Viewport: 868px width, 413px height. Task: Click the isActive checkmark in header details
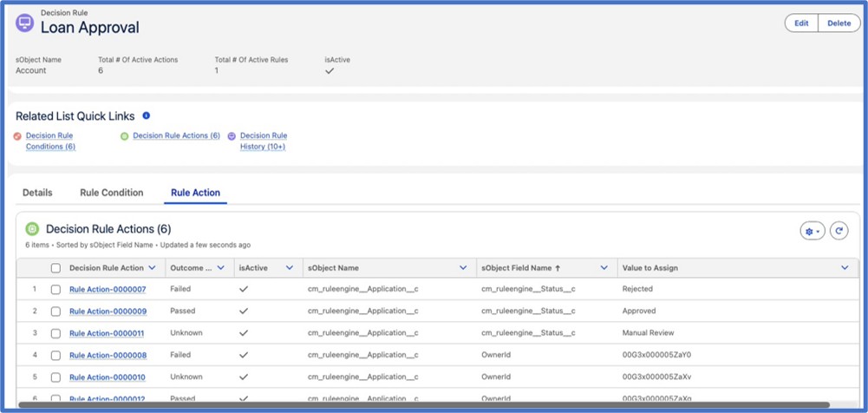coord(330,71)
